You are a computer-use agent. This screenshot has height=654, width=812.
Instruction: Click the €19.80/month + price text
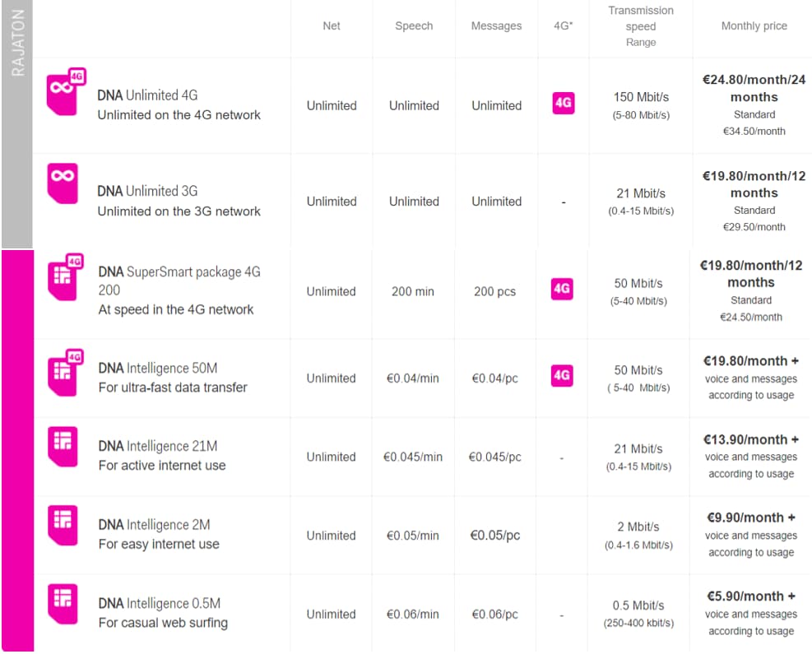pyautogui.click(x=751, y=361)
